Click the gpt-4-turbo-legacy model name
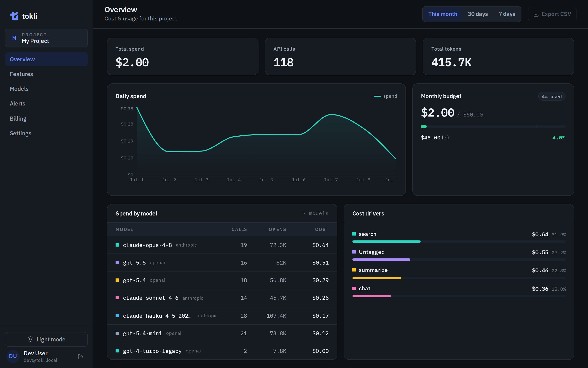The image size is (588, 368). coord(152,351)
